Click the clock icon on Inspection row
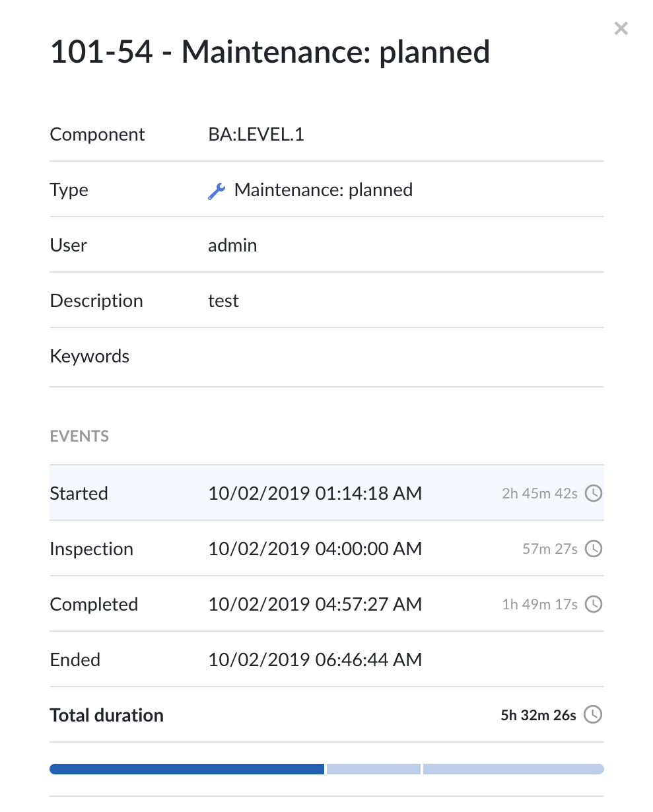 click(594, 549)
